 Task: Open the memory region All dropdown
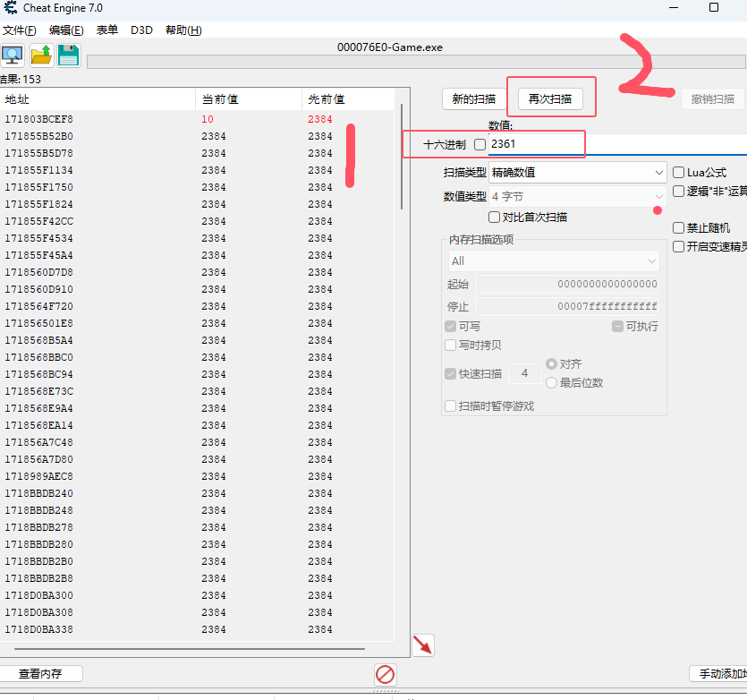[x=554, y=260]
